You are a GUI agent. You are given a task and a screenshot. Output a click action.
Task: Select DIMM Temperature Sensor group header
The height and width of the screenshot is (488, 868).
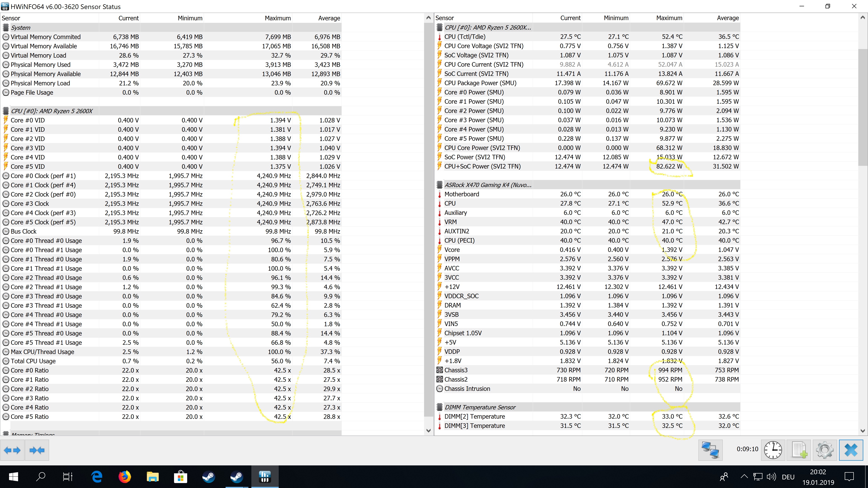pos(480,407)
